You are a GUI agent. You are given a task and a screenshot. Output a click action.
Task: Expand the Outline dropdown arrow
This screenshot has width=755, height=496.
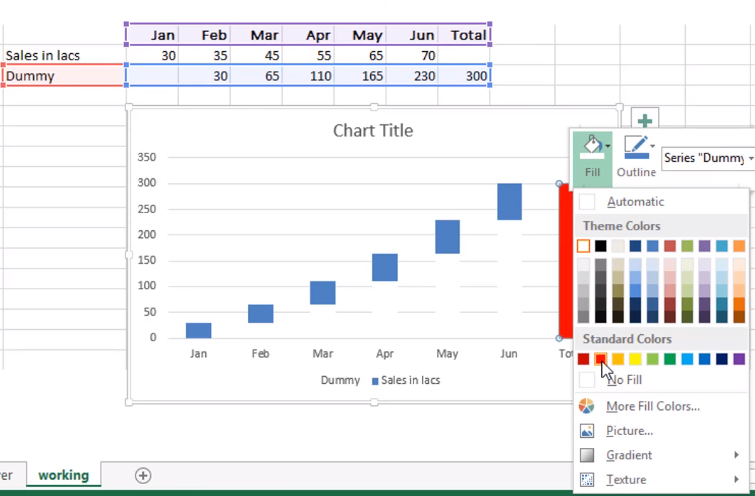[652, 146]
